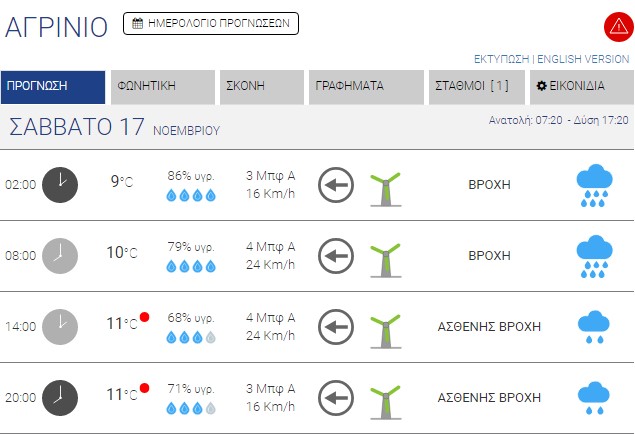Click the 08:00 rain cloud weather icon
This screenshot has width=635, height=434.
594,256
